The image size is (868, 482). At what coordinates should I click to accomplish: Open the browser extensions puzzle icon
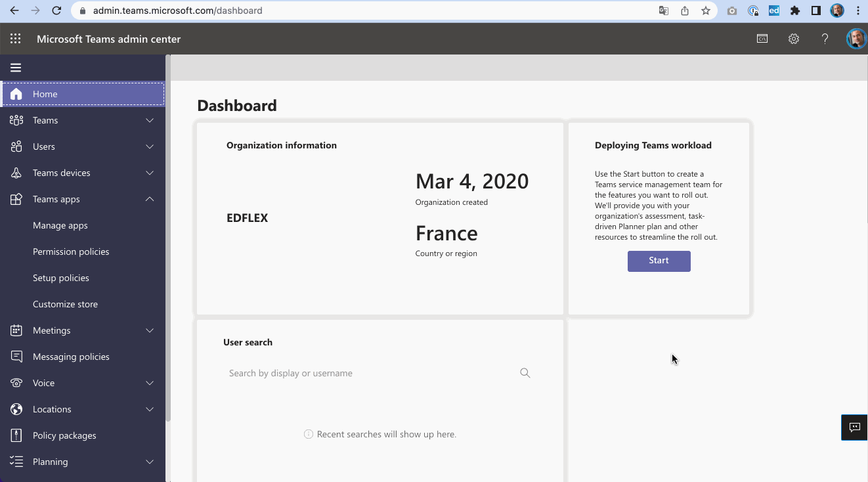click(x=795, y=11)
